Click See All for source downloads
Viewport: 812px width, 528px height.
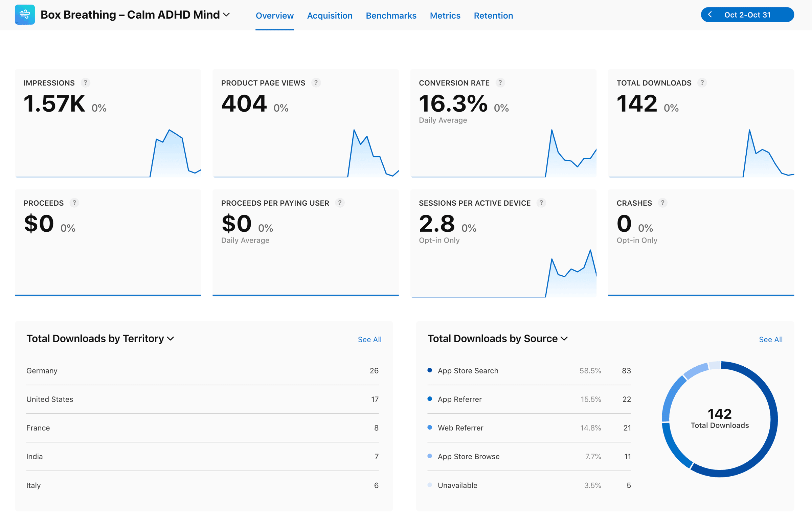pyautogui.click(x=770, y=339)
